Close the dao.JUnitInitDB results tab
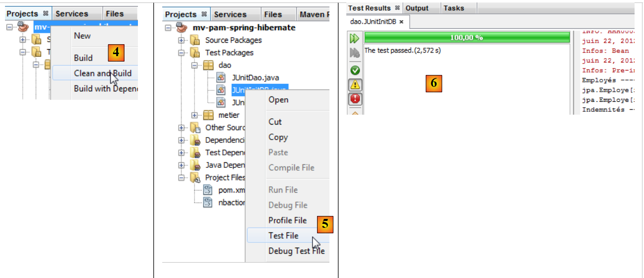The height and width of the screenshot is (278, 644). coord(401,22)
